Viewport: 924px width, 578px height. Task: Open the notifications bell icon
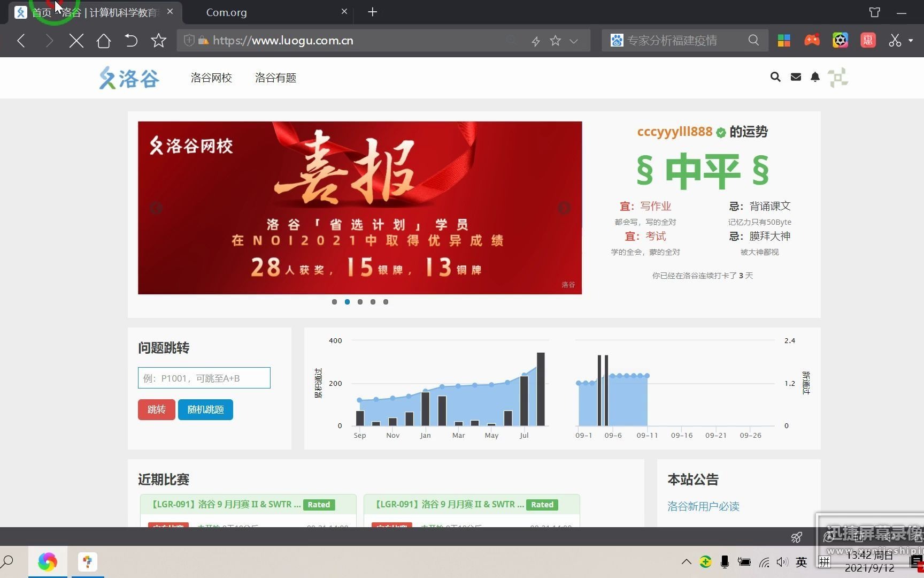click(x=815, y=77)
